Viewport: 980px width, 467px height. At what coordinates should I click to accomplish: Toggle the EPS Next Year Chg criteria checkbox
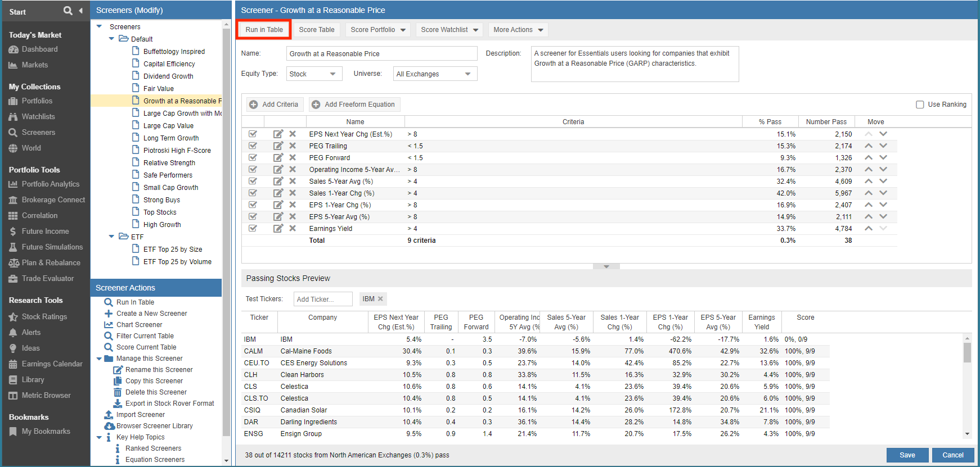pos(253,134)
